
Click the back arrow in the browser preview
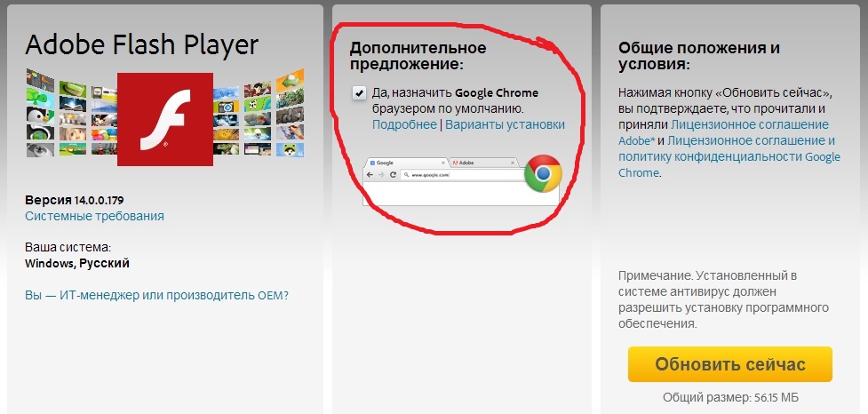pyautogui.click(x=370, y=175)
